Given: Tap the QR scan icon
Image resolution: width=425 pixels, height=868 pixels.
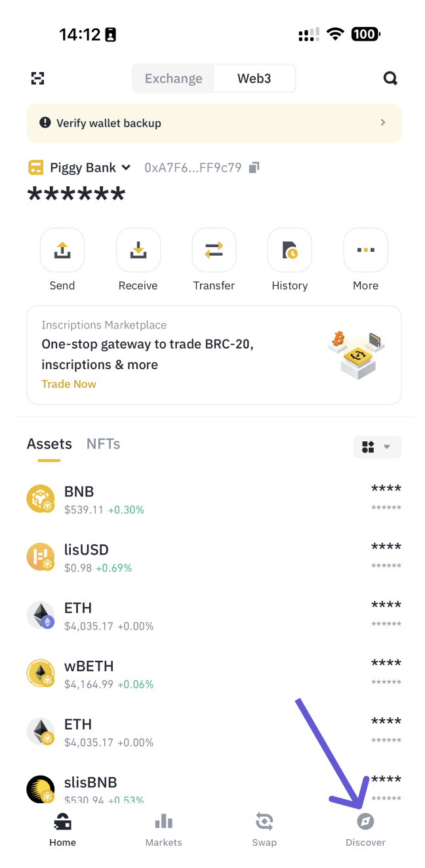Looking at the screenshot, I should [38, 79].
